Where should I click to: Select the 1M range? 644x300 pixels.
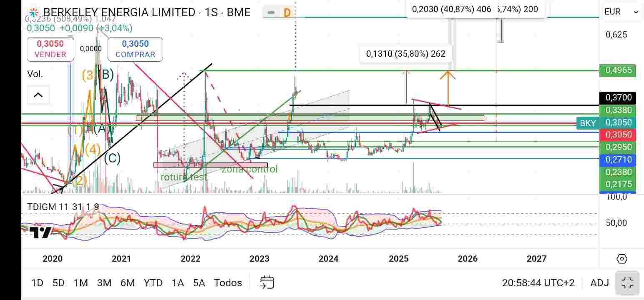click(x=81, y=283)
